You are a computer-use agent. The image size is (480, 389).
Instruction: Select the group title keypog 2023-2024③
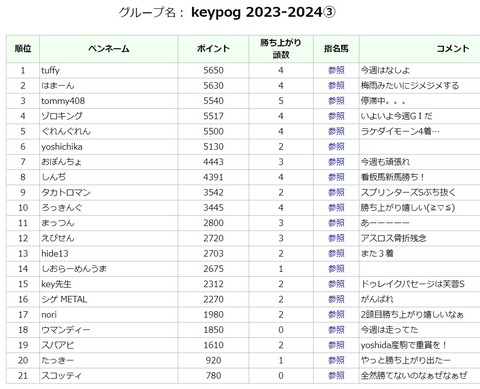263,13
